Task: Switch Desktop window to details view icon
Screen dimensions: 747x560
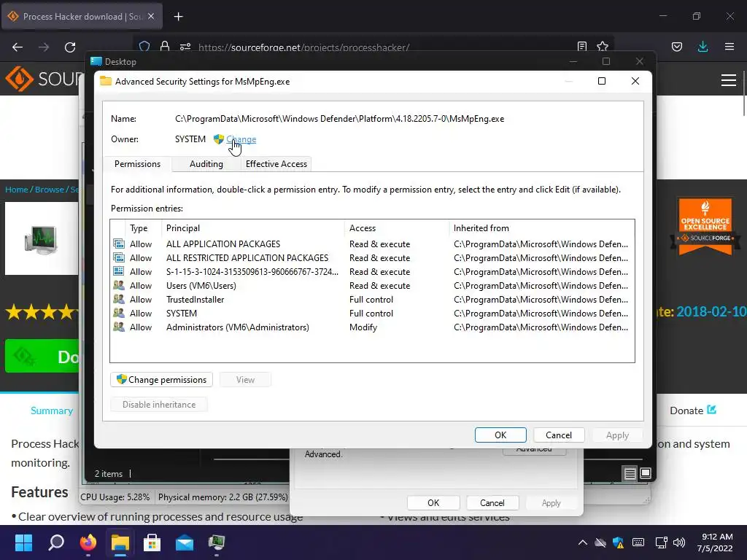Action: pos(630,473)
